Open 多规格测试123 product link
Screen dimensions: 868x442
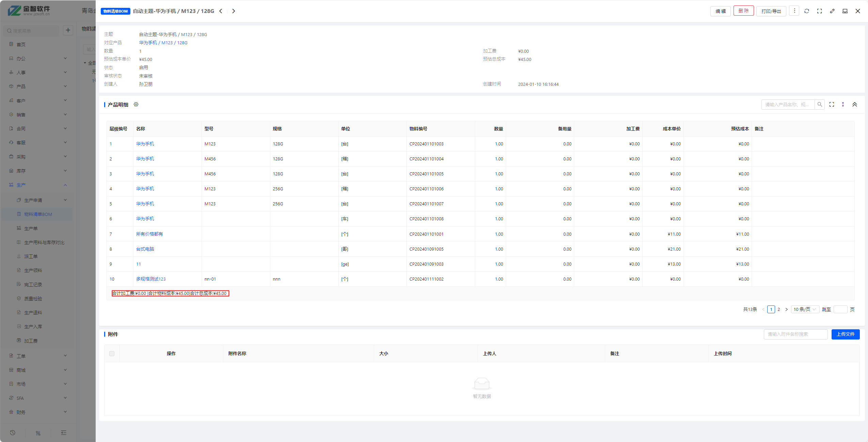pyautogui.click(x=151, y=279)
